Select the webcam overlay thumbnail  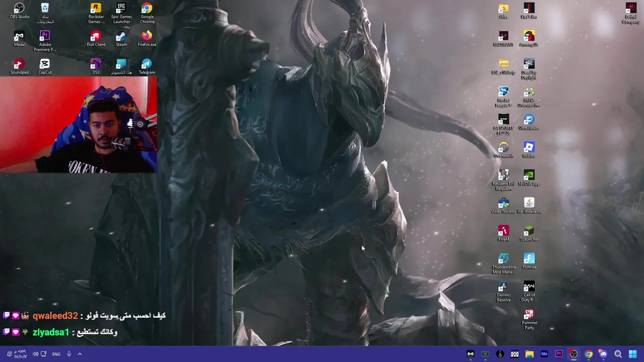(x=78, y=125)
